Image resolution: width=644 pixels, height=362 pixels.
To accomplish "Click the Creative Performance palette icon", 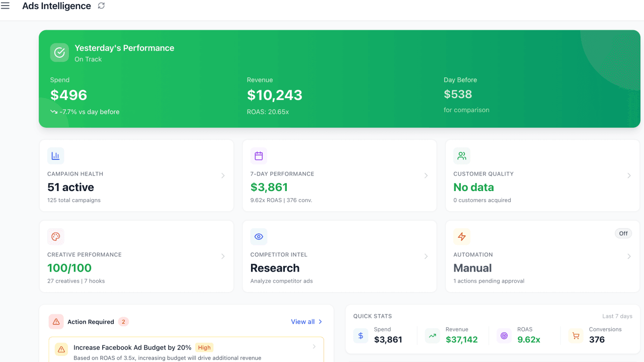I will coord(55,236).
